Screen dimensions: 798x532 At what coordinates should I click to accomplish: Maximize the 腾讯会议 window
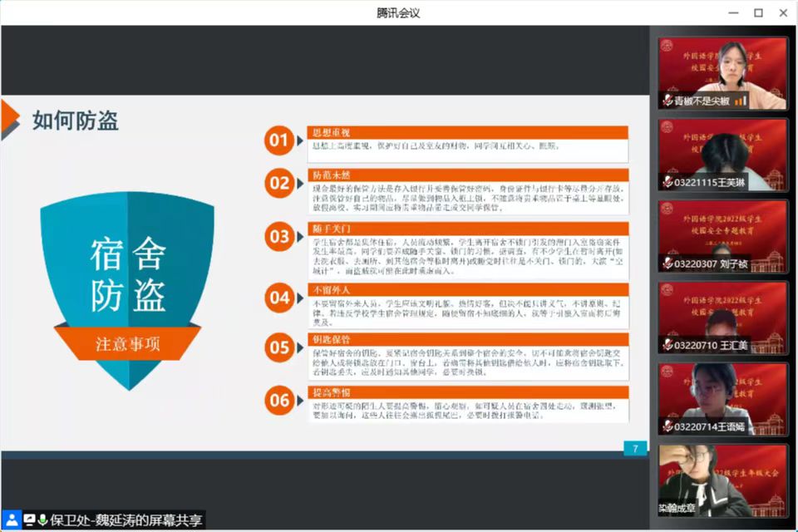pos(758,12)
